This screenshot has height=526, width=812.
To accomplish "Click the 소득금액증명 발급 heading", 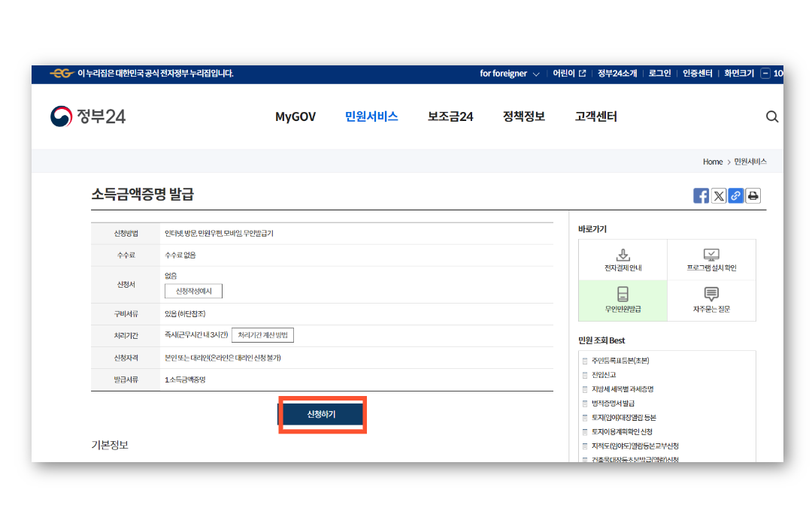I will [142, 194].
